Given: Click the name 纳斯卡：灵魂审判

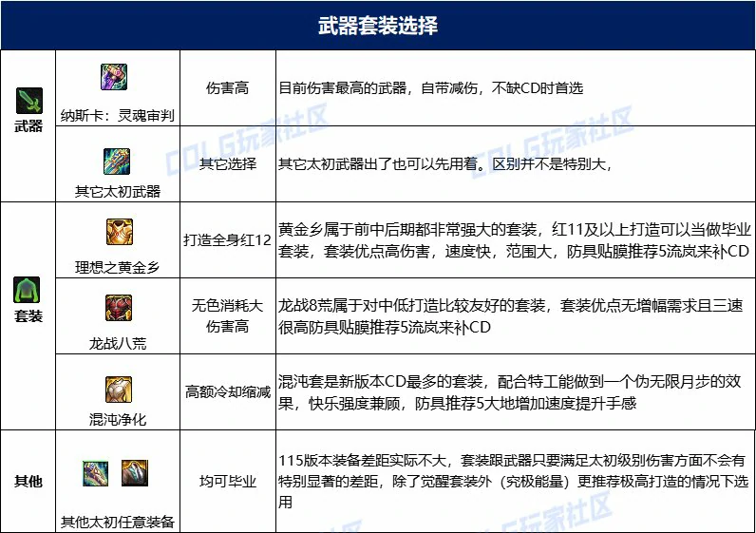Looking at the screenshot, I should coord(117,115).
